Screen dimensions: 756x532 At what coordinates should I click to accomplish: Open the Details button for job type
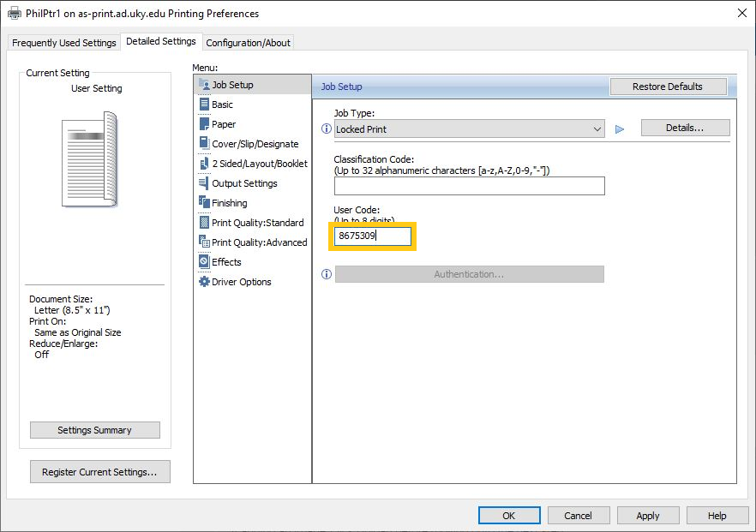point(685,128)
